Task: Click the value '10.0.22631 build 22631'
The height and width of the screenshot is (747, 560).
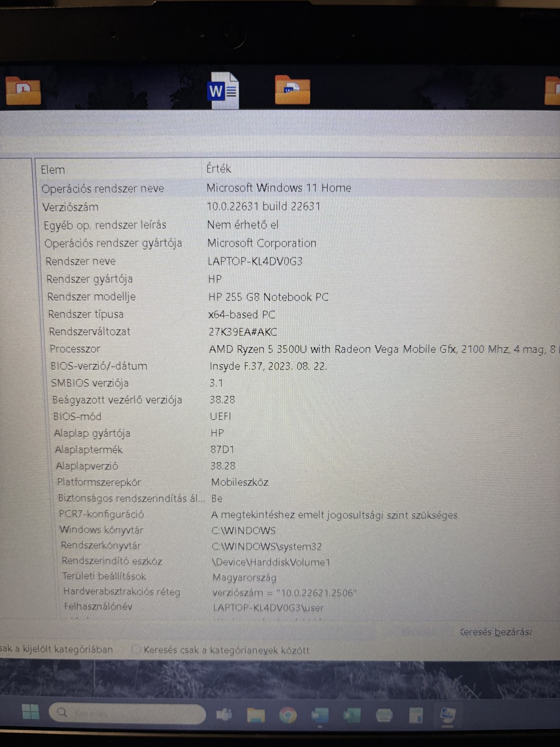Action: 263,206
